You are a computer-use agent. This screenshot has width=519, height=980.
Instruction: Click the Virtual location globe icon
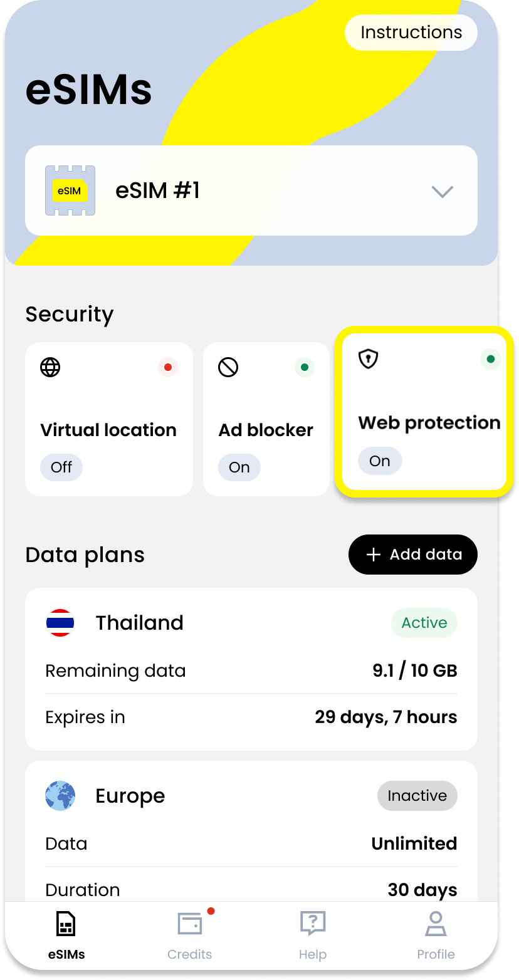50,367
